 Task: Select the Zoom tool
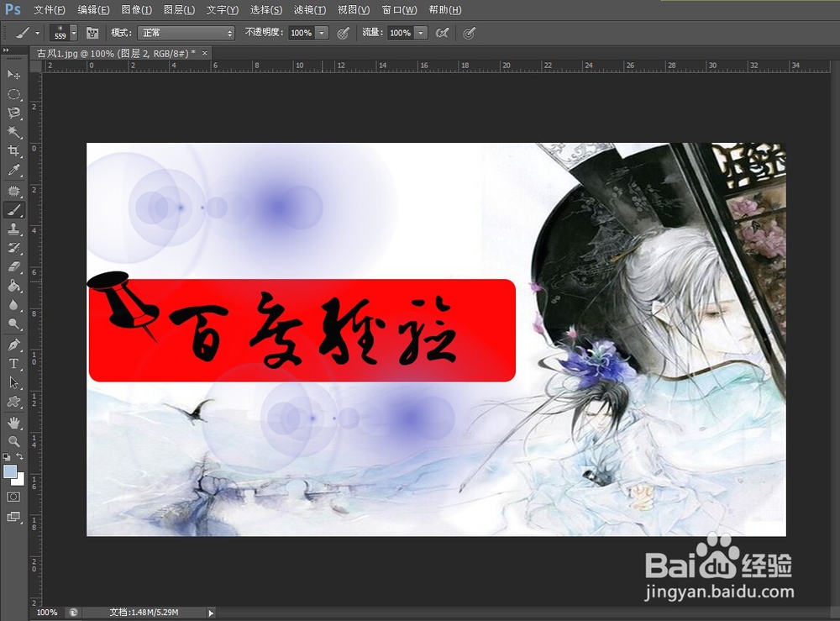point(13,441)
